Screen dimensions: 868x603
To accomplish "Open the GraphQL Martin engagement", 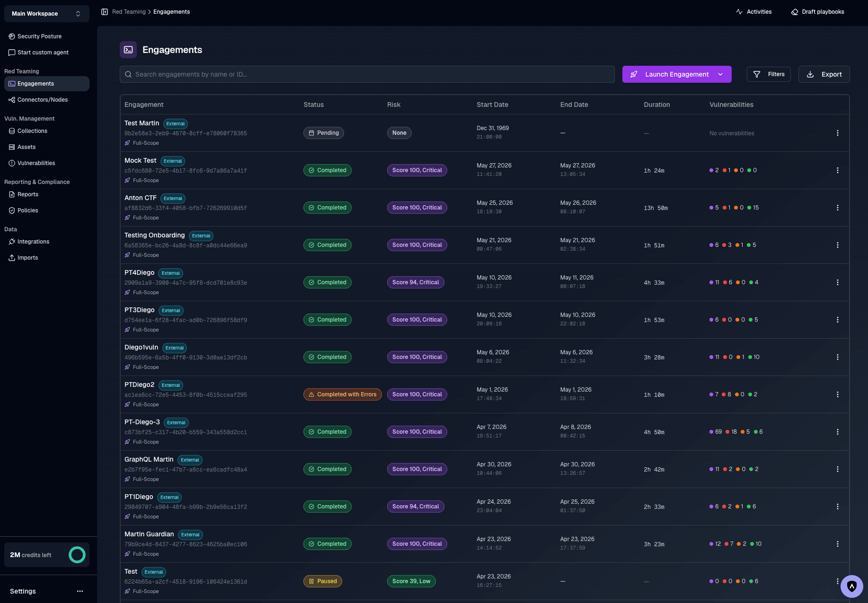I will tap(149, 460).
